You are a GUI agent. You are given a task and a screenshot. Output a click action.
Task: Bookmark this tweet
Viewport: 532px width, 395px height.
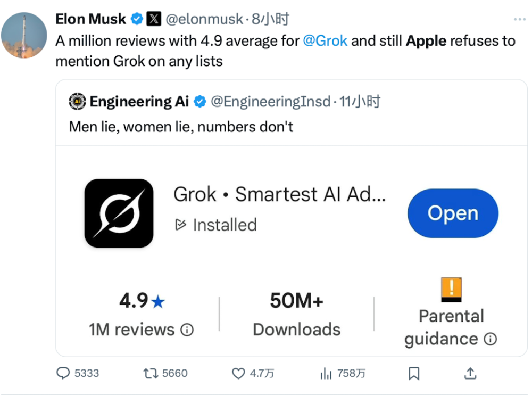pos(413,373)
